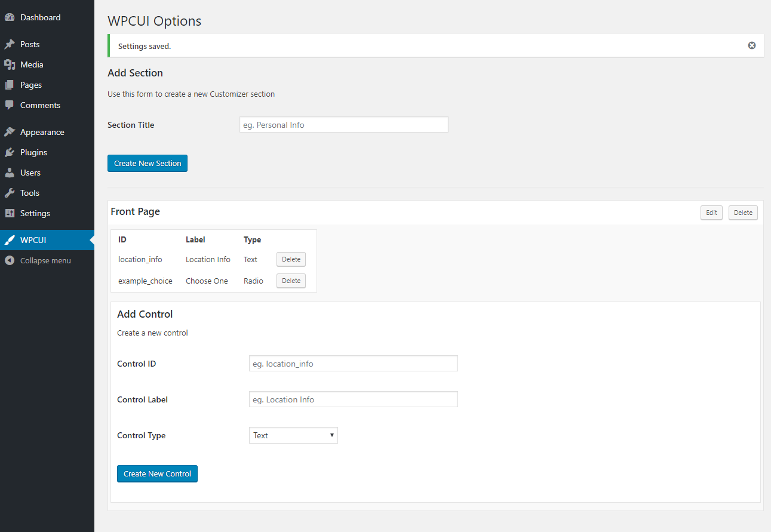The width and height of the screenshot is (771, 532).
Task: Delete the location_info control
Action: (291, 259)
